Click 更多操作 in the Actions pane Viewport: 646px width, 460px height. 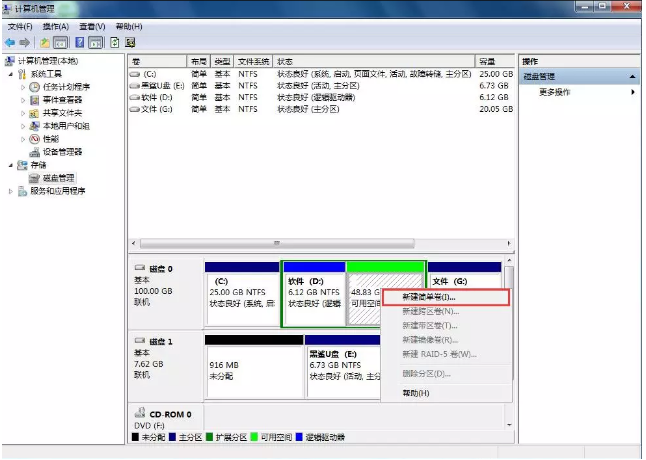[555, 92]
